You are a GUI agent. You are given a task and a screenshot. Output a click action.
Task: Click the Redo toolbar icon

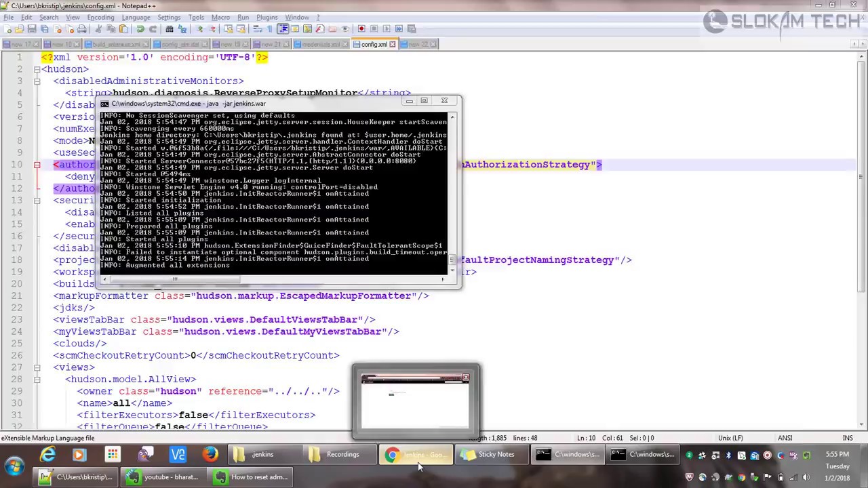tap(153, 29)
